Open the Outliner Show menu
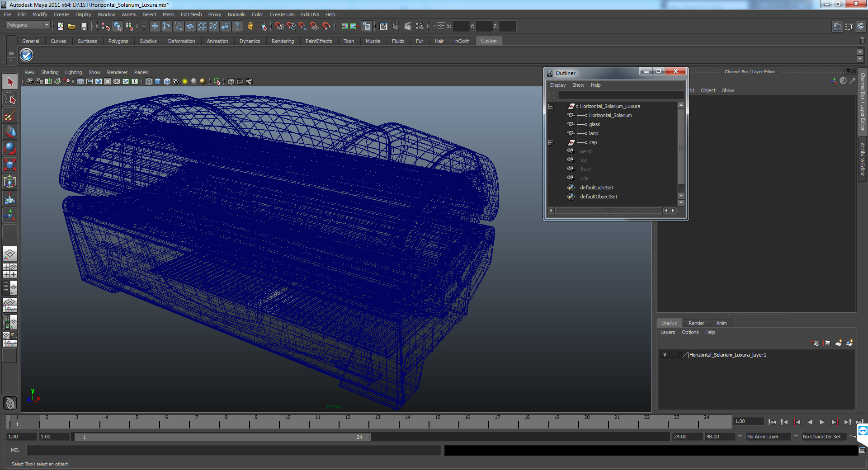The height and width of the screenshot is (470, 868). pyautogui.click(x=578, y=85)
